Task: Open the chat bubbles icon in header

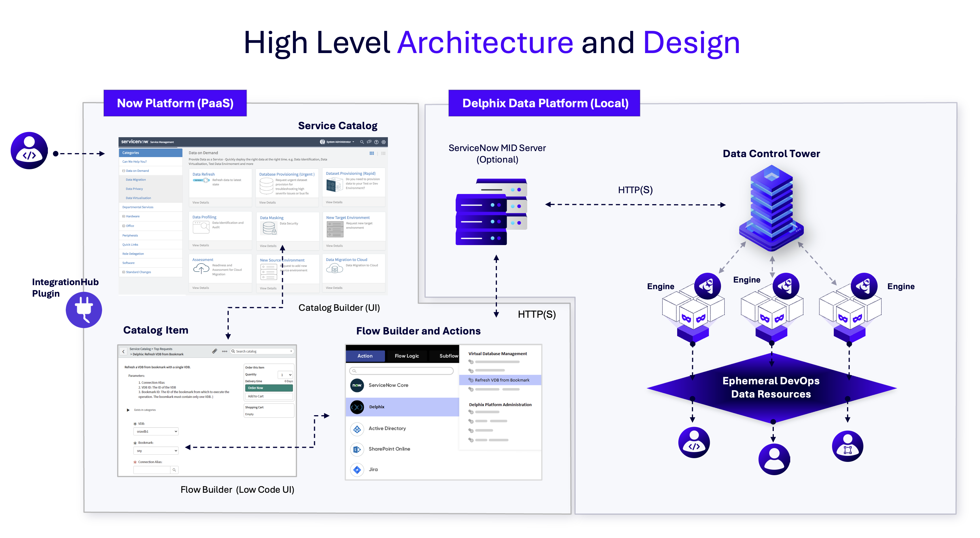Action: (369, 142)
